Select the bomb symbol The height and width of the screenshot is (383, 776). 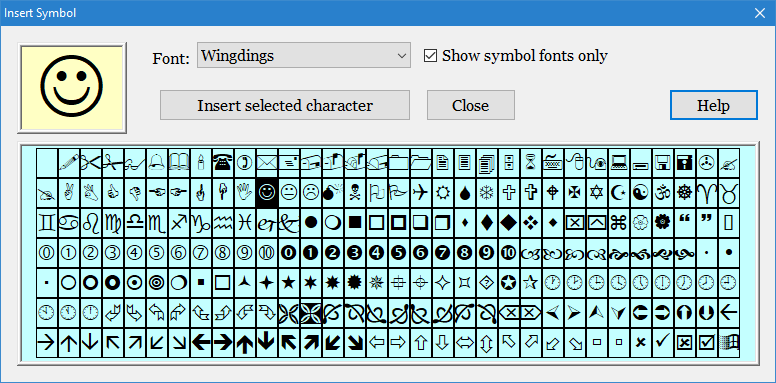[333, 192]
